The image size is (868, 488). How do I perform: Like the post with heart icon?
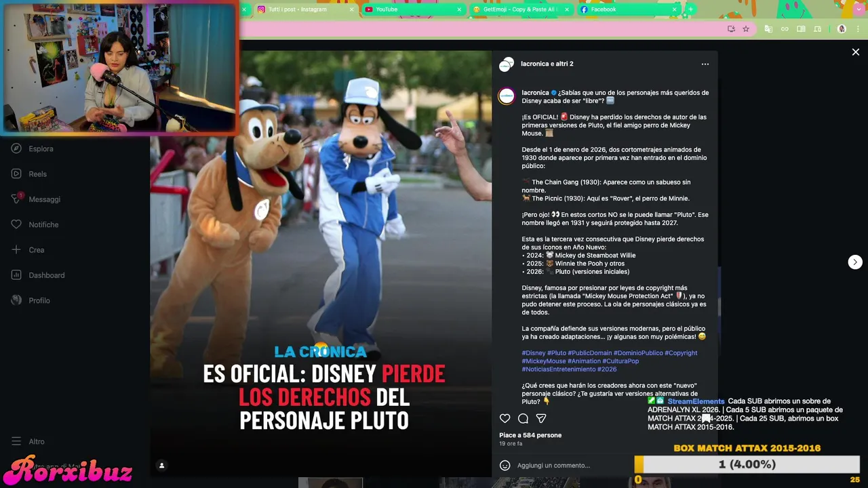tap(505, 418)
